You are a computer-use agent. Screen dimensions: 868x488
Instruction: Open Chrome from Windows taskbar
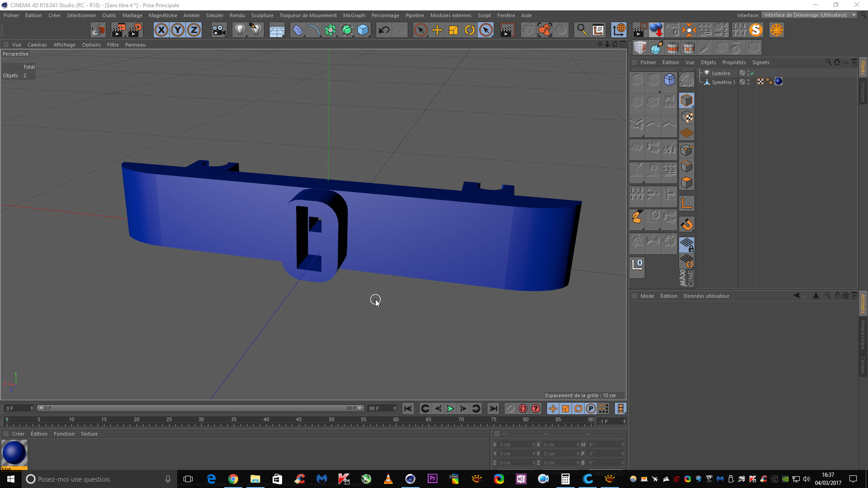pyautogui.click(x=233, y=479)
